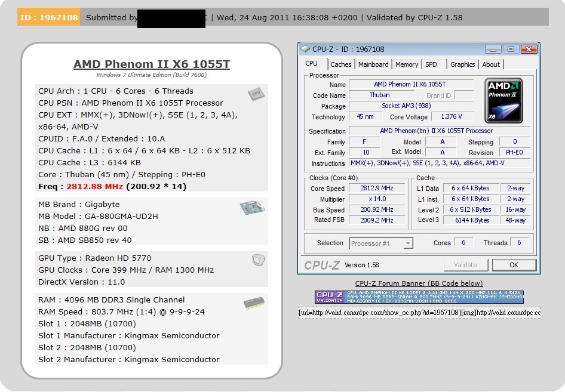Screen dimensions: 565x392
Task: Click the Rated FSB value 2009.2 MHz
Action: (377, 220)
